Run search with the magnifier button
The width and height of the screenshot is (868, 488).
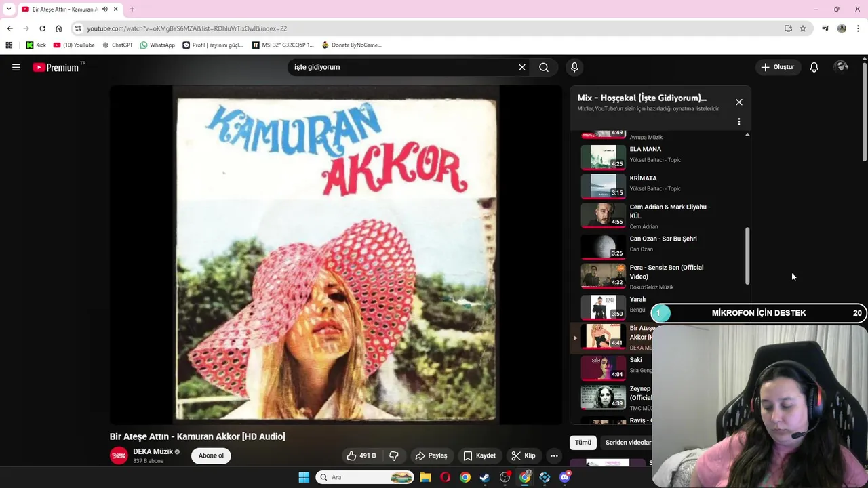[x=544, y=67]
